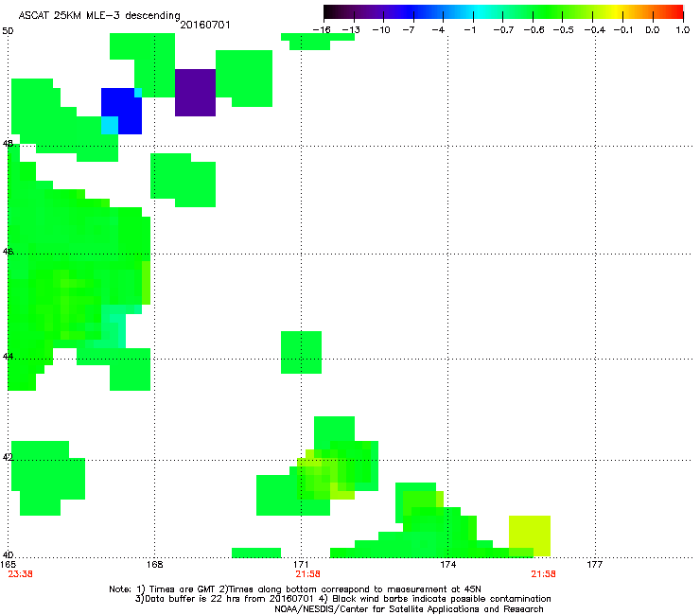This screenshot has width=700, height=615.
Task: Click the longitude label 168
Action: pyautogui.click(x=154, y=565)
